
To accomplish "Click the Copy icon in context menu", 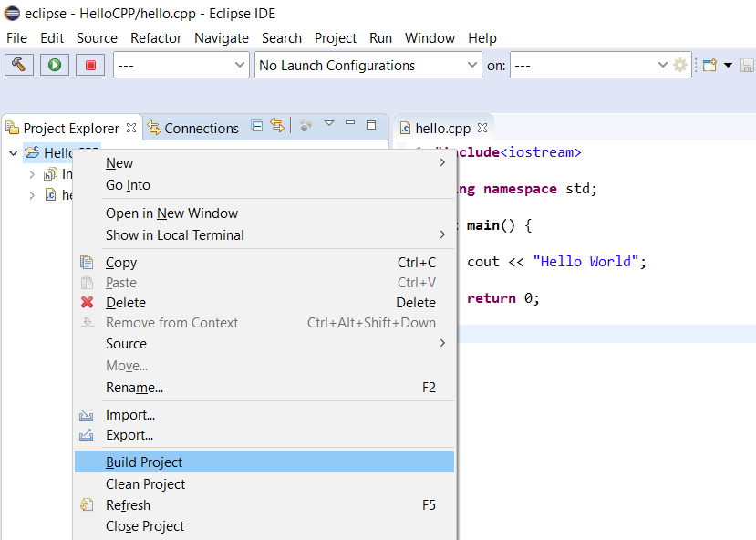I will click(x=88, y=263).
